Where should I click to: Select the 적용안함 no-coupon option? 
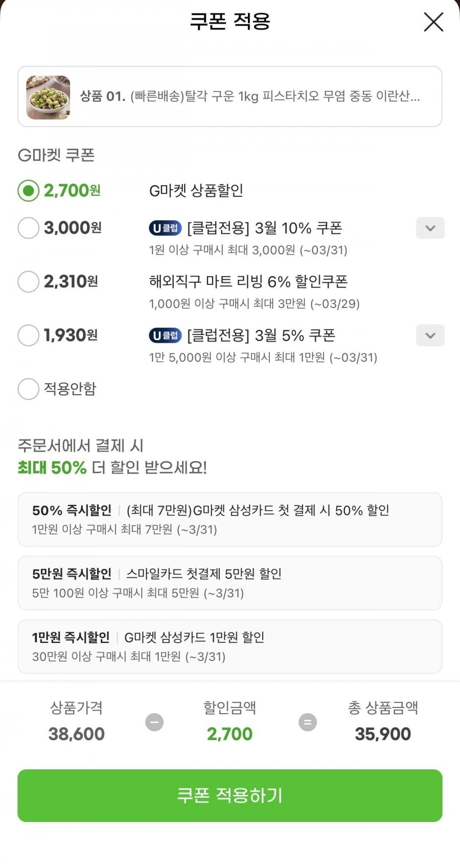point(29,389)
